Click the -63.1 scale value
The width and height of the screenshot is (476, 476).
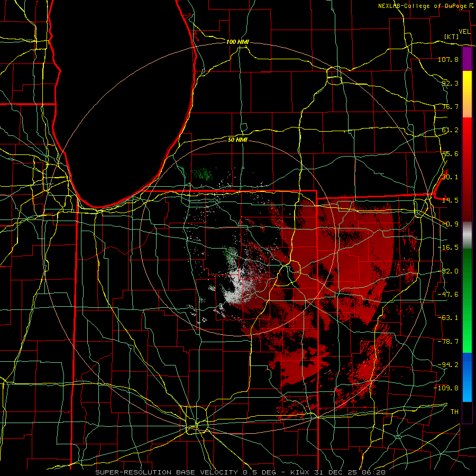[x=448, y=318]
